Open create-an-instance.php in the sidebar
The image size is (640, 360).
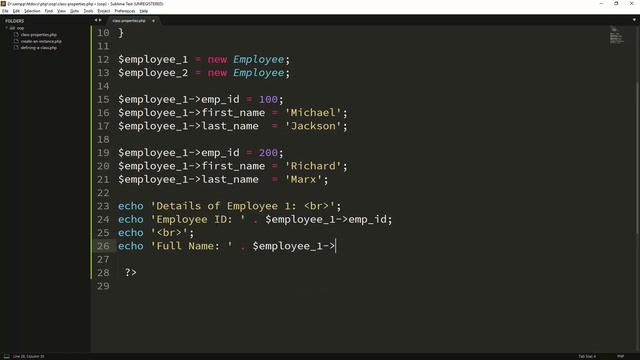point(41,41)
